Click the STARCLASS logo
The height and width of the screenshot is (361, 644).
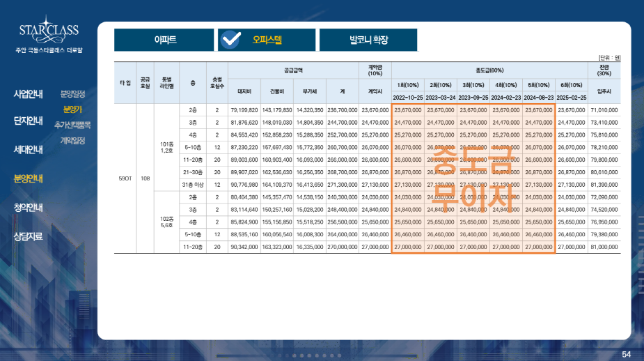[x=49, y=32]
